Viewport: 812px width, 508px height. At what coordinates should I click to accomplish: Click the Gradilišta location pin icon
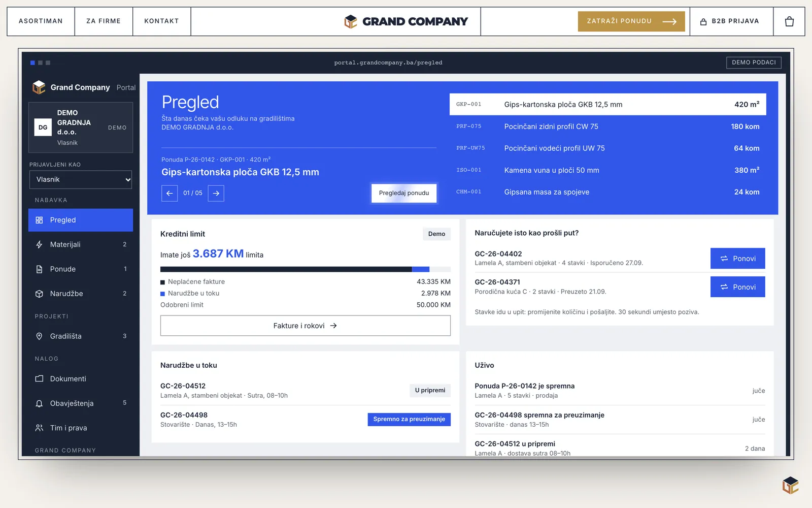pyautogui.click(x=39, y=336)
